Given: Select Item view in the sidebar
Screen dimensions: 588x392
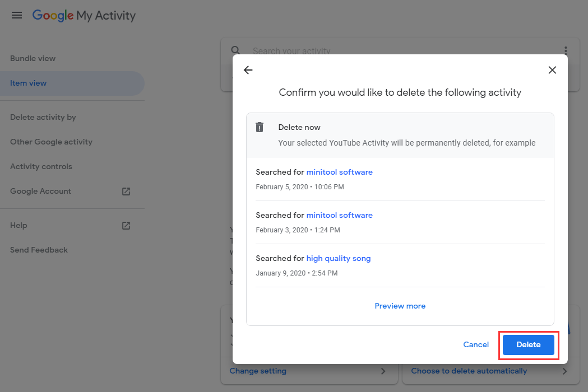Looking at the screenshot, I should [x=28, y=82].
